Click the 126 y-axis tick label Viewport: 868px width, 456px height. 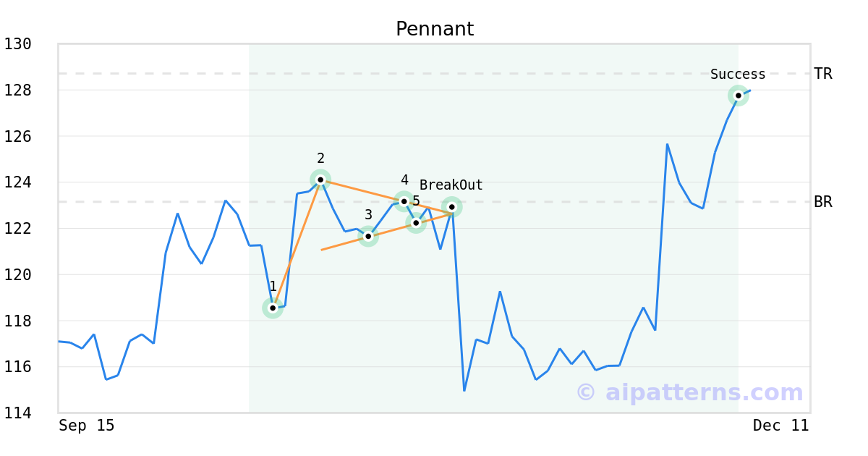click(18, 136)
